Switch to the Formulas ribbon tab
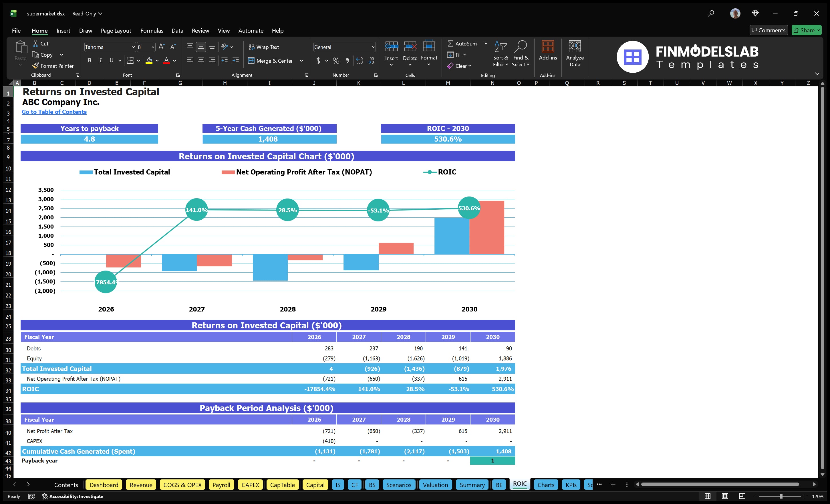 [x=152, y=30]
